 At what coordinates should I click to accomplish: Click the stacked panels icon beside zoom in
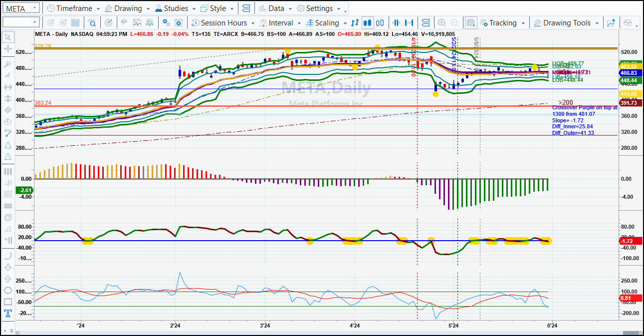pyautogui.click(x=426, y=22)
